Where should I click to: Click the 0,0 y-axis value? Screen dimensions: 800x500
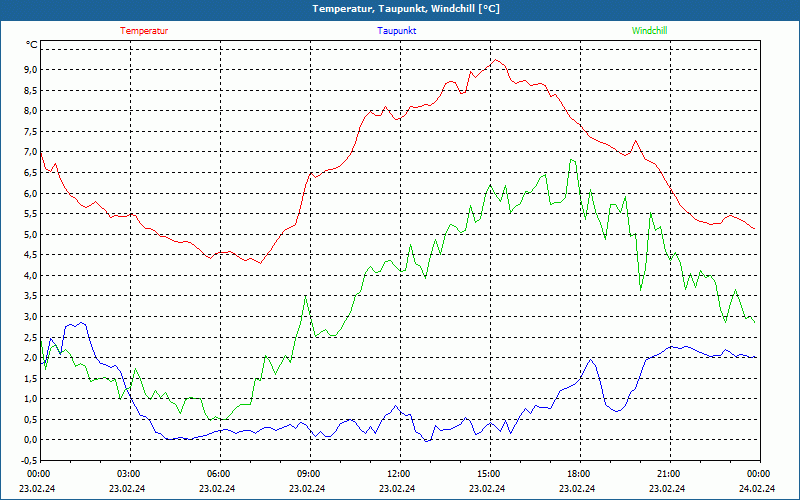[32, 440]
